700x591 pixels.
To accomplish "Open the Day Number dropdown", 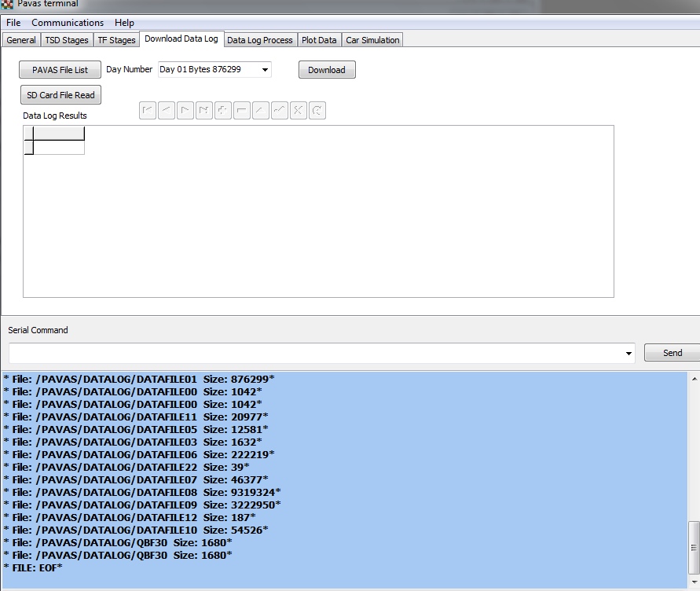I will pyautogui.click(x=265, y=70).
